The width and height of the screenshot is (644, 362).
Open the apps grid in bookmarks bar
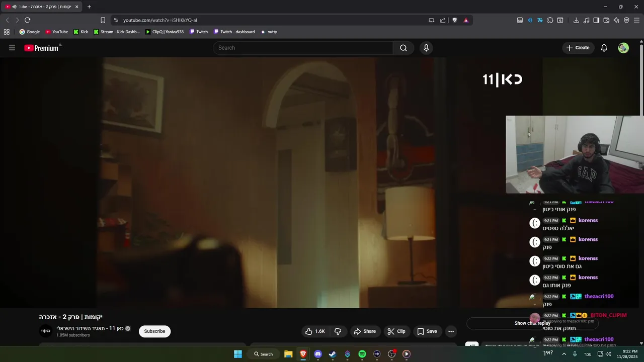click(x=7, y=32)
